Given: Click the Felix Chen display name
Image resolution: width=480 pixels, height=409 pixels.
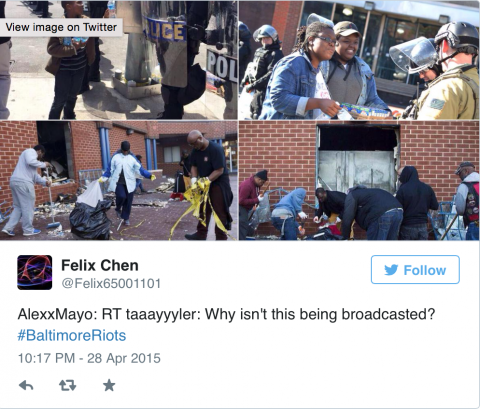Looking at the screenshot, I should [x=100, y=265].
